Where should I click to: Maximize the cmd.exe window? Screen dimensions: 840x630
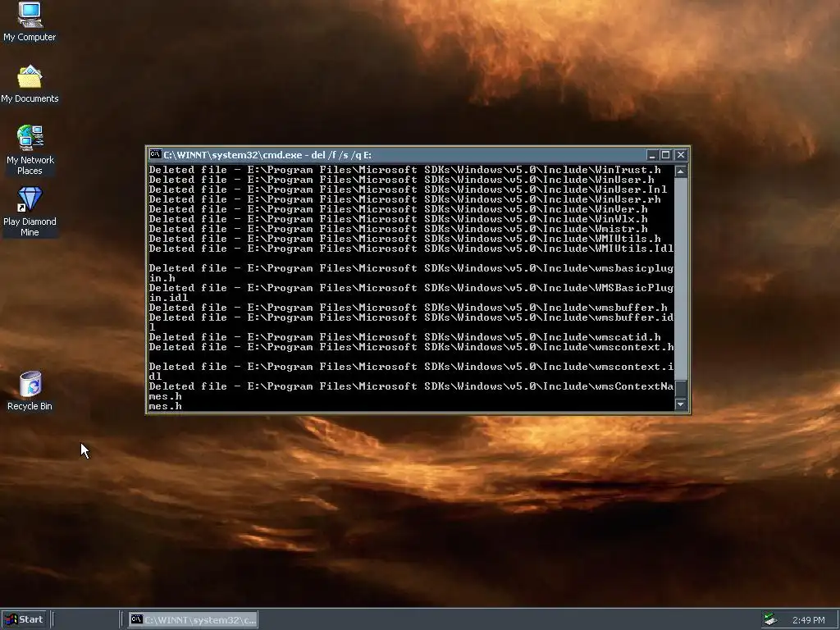click(x=665, y=155)
